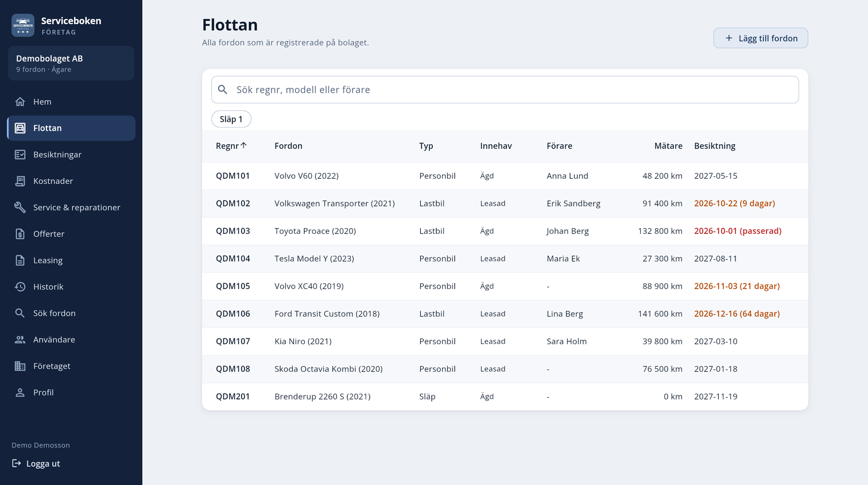Click the Tesla Model Y (2023) cell
This screenshot has width=868, height=485.
click(x=314, y=259)
